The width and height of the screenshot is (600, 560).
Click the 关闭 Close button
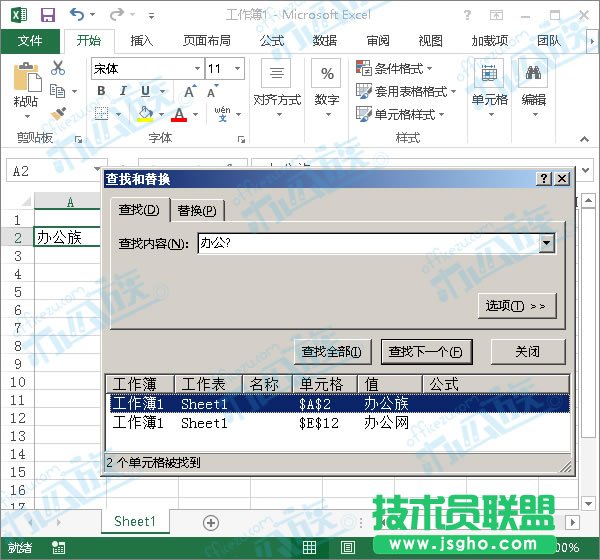pos(528,351)
